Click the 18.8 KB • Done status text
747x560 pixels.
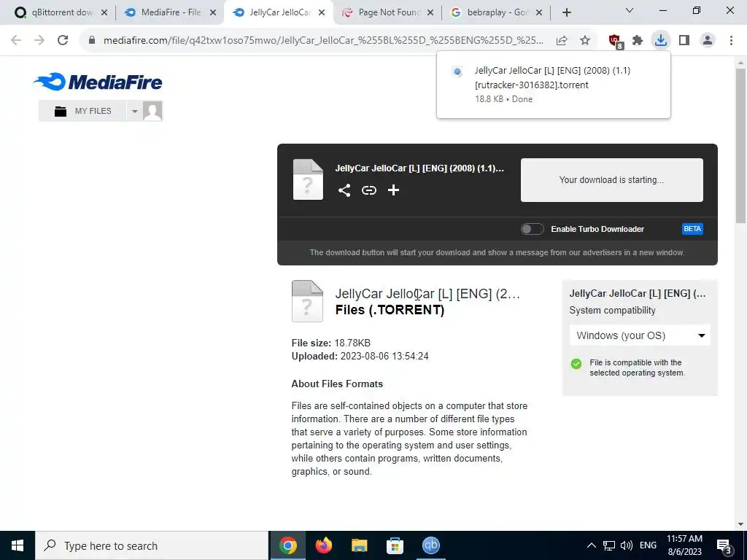pyautogui.click(x=503, y=99)
